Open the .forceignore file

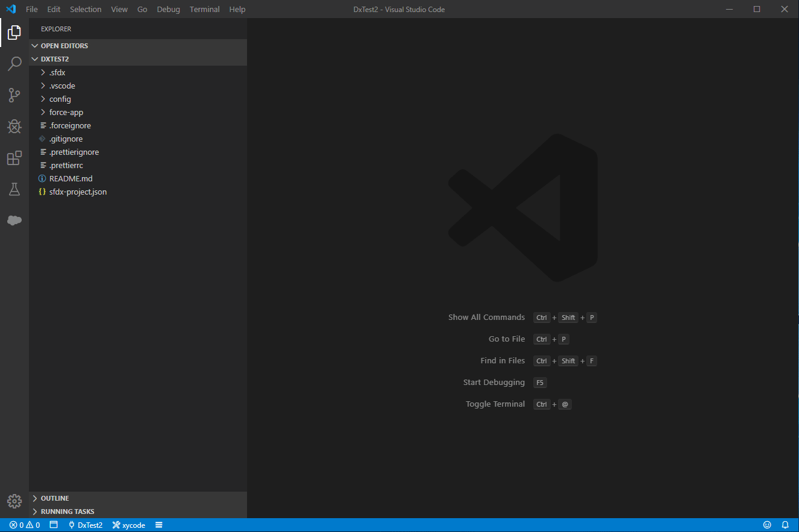[138, 125]
